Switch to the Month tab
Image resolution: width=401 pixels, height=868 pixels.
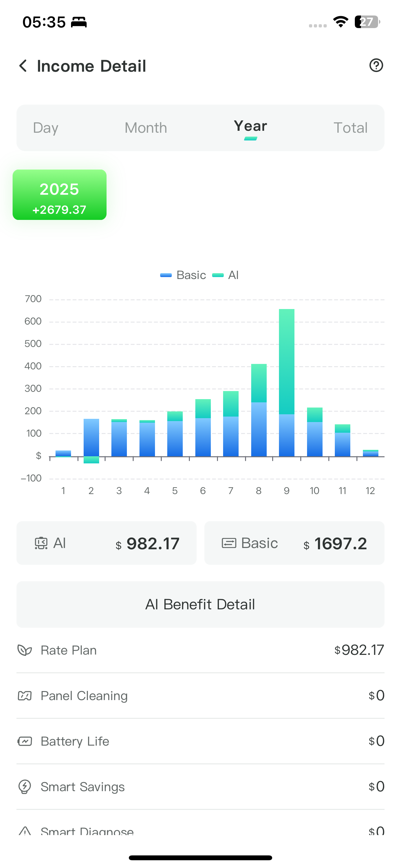(x=146, y=128)
